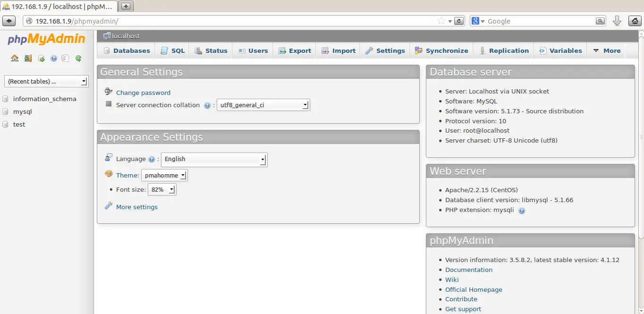Open the Documentation link

point(469,270)
